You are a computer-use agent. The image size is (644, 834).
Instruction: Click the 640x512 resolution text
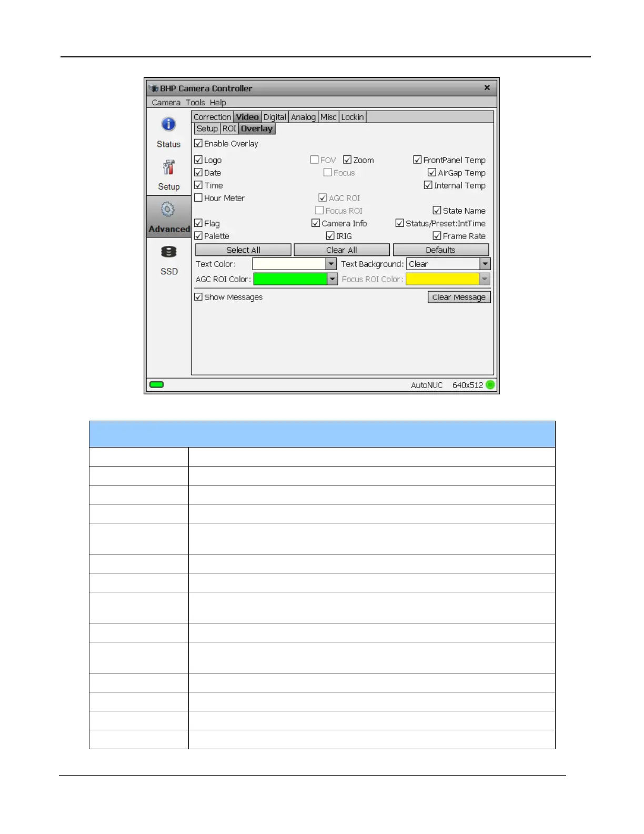tap(467, 385)
